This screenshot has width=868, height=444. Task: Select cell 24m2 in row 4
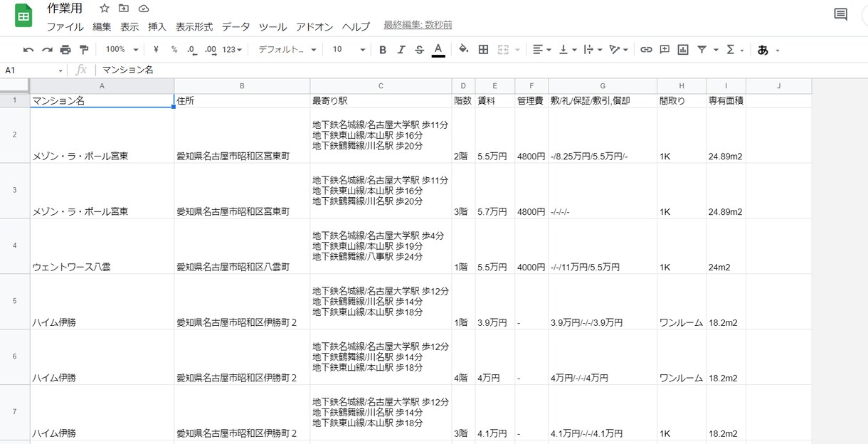[x=726, y=246]
